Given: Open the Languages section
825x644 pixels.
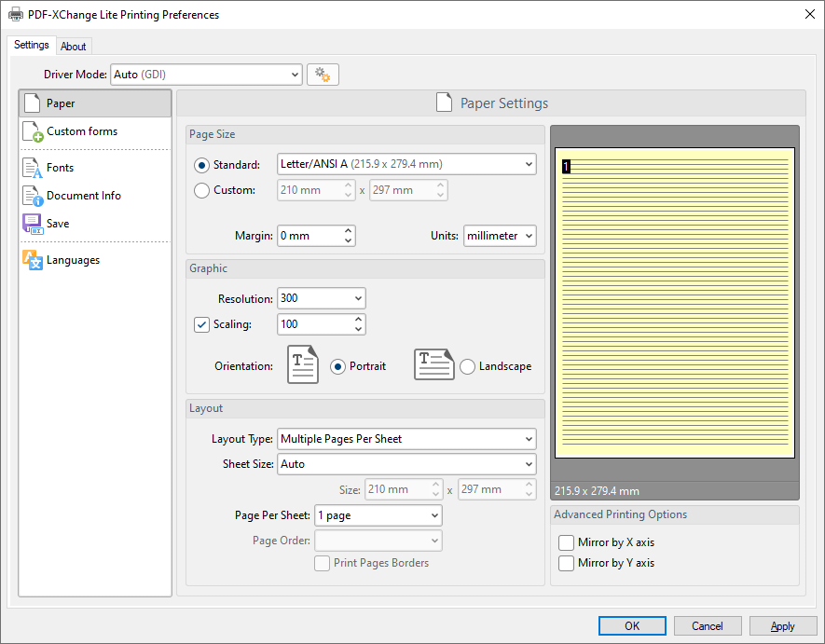Looking at the screenshot, I should [x=31, y=259].
